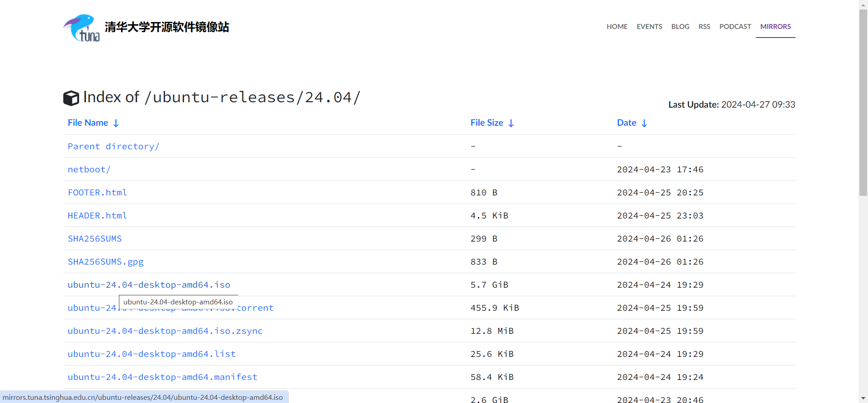Open the HOME menu item

(617, 27)
